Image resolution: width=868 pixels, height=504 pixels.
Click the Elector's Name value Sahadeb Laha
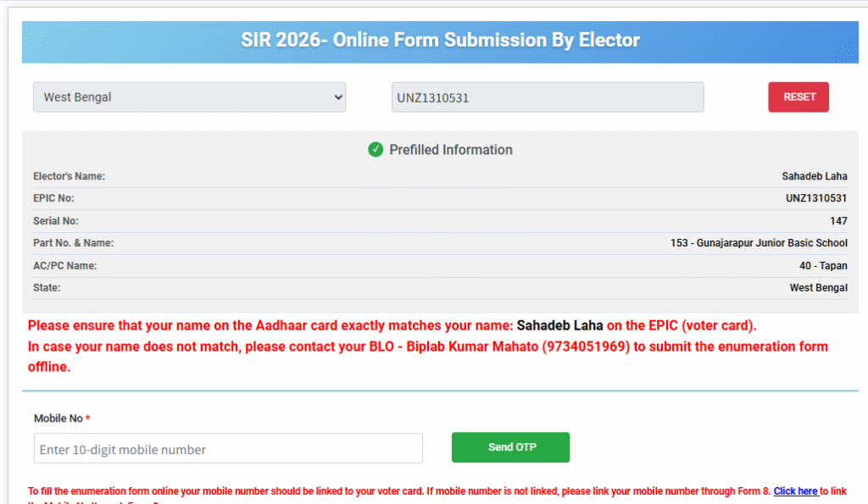pyautogui.click(x=814, y=176)
